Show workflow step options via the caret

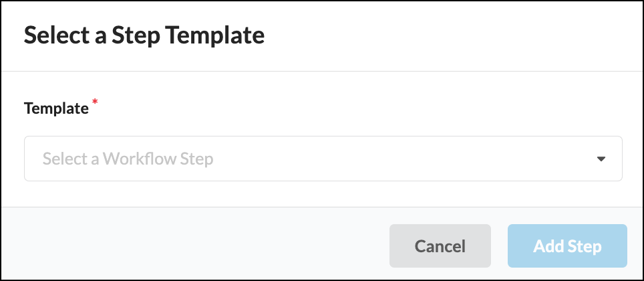(x=601, y=159)
